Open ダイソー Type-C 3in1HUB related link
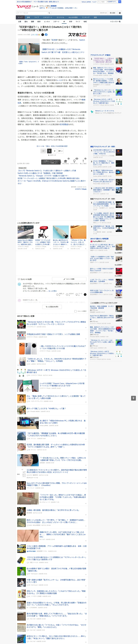 click(x=51, y=182)
